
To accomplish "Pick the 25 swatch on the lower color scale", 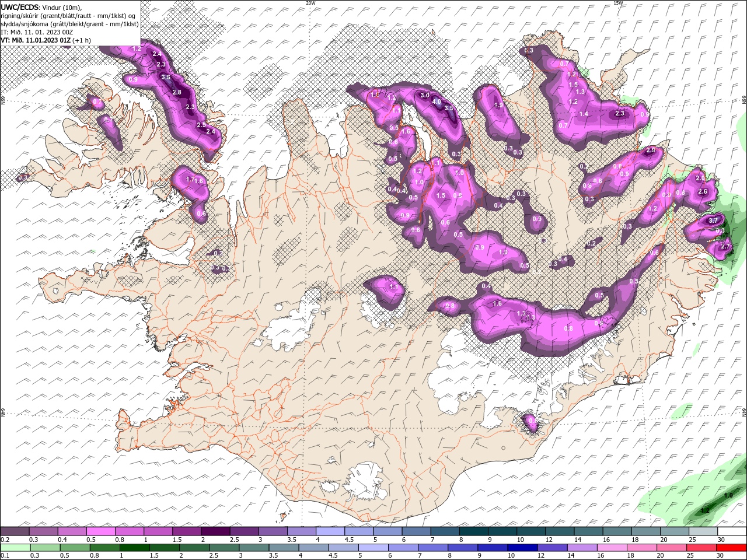I will 701,548.
